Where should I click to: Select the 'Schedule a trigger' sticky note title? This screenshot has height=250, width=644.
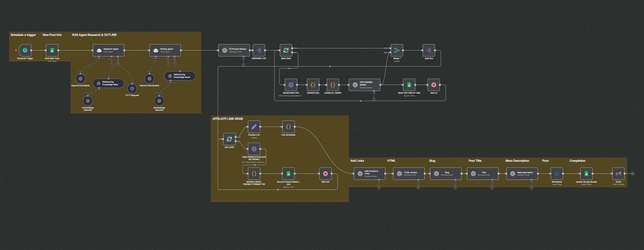(23, 35)
